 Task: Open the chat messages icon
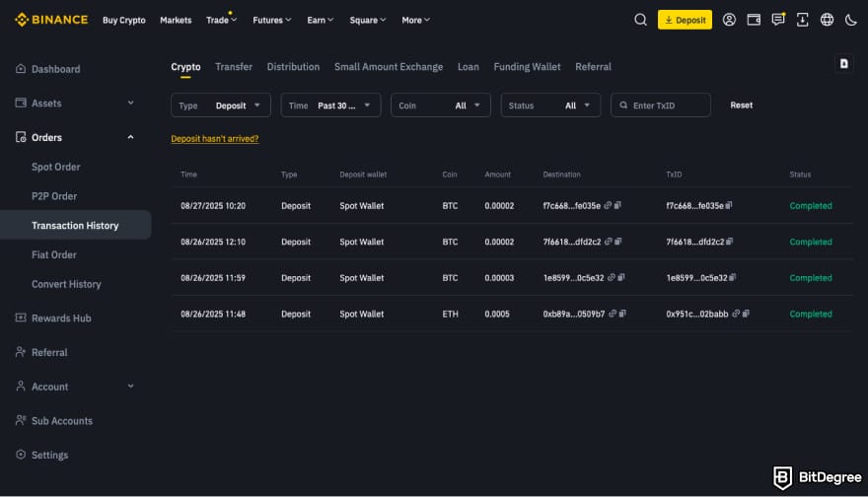pos(778,20)
